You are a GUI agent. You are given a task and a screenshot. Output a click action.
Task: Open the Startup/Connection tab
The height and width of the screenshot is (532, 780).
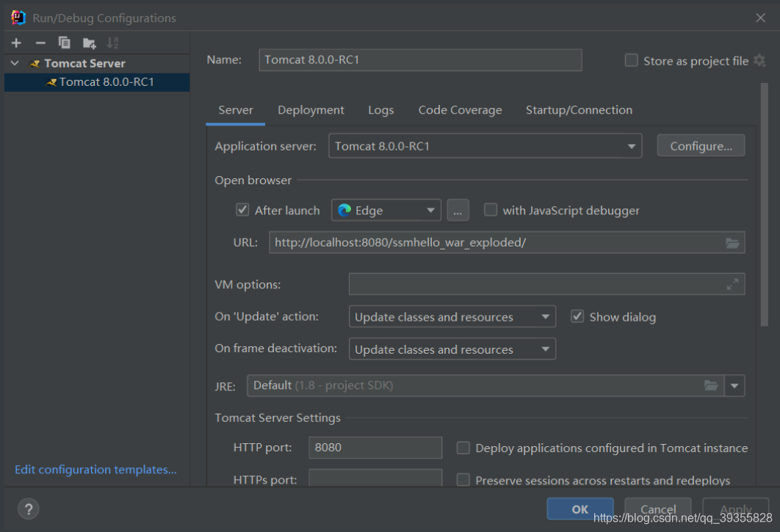click(579, 110)
